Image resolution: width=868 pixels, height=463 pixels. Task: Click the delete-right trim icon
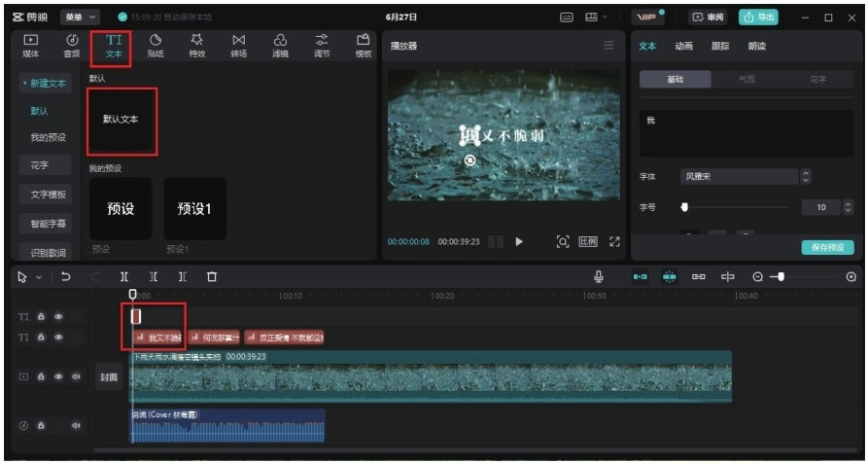point(183,276)
